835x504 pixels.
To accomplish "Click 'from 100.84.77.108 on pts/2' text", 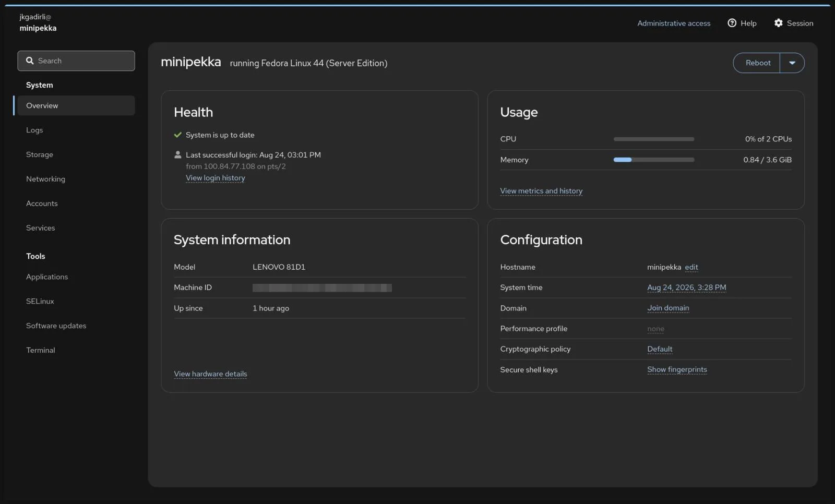I will tap(235, 166).
